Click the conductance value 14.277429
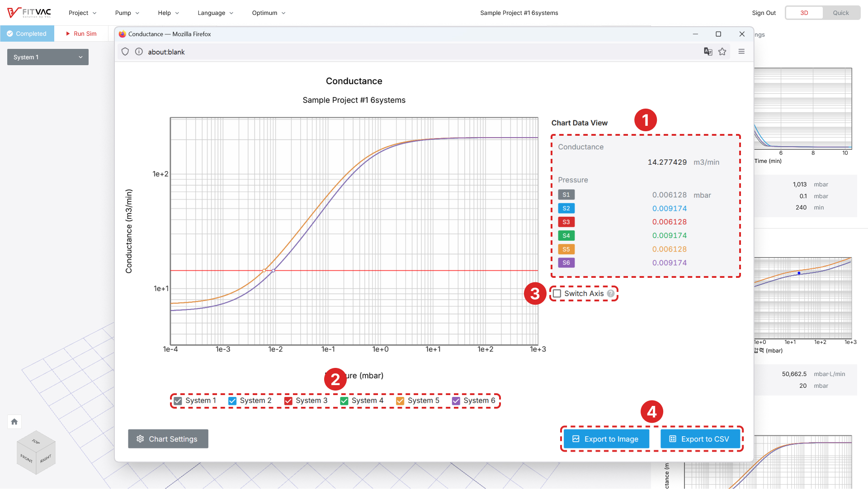 click(667, 162)
